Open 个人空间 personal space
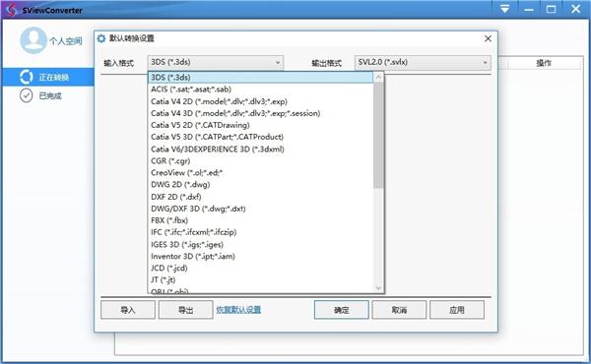 pos(66,40)
